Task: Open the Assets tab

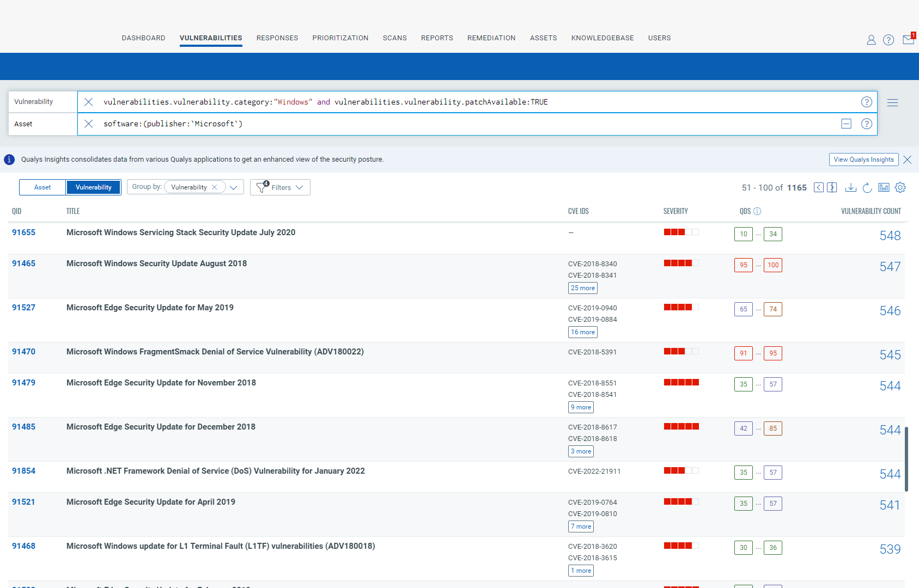Action: pyautogui.click(x=544, y=38)
